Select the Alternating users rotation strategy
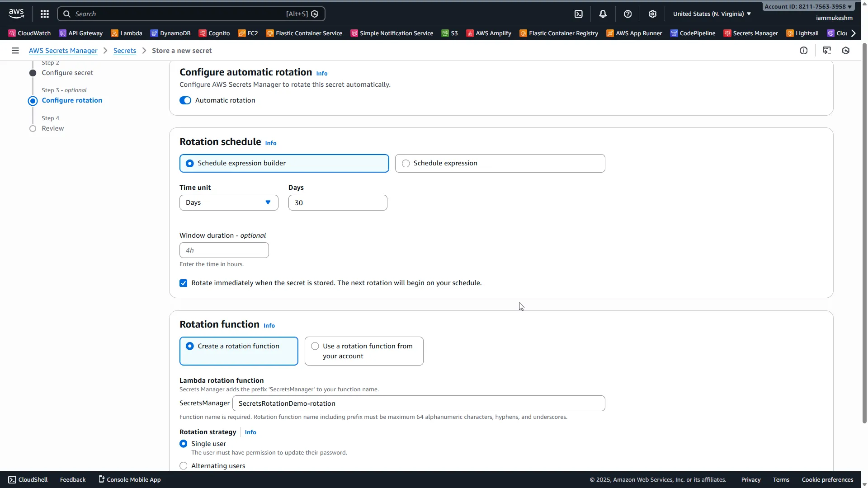 pyautogui.click(x=184, y=465)
